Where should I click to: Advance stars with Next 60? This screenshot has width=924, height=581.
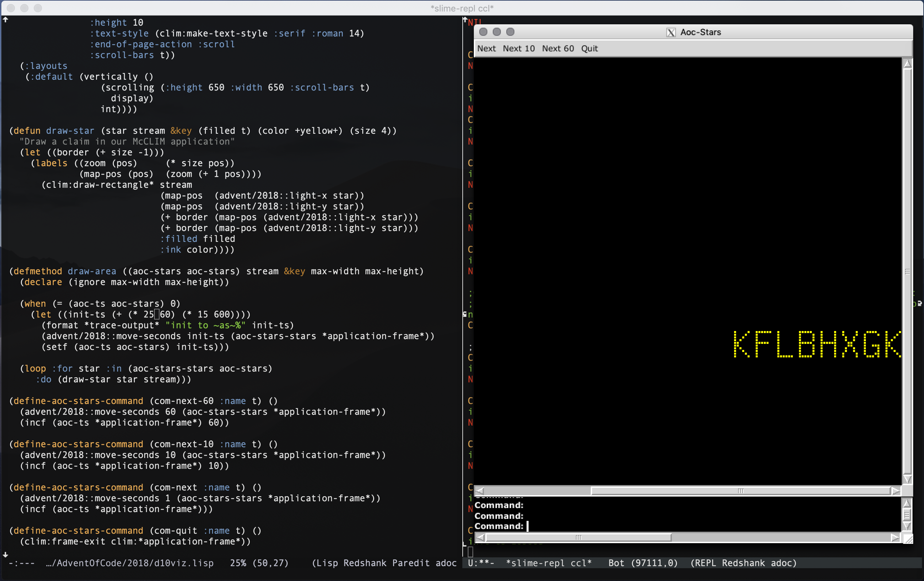558,48
